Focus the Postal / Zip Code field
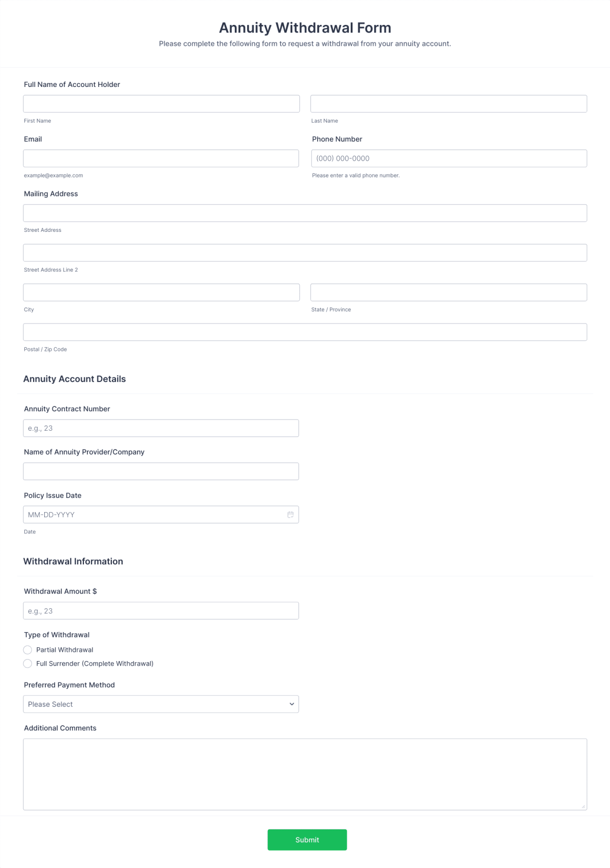This screenshot has height=868, width=610. (x=304, y=332)
